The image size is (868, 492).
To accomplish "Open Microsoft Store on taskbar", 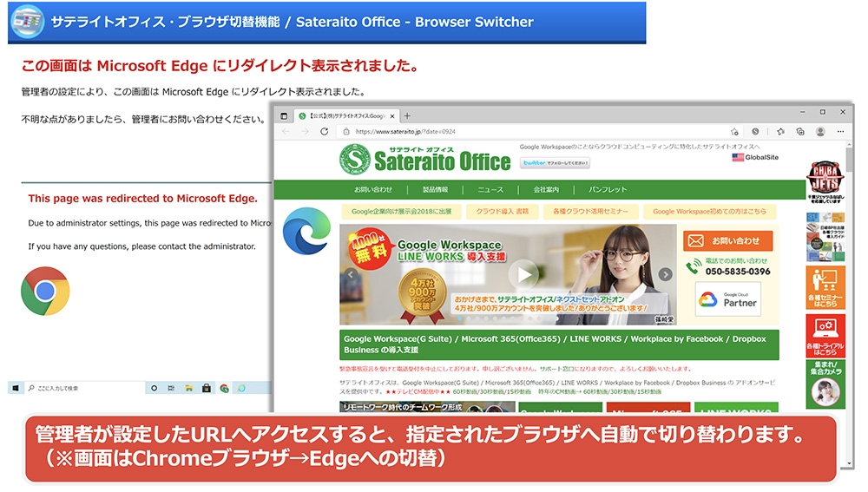I will [206, 389].
